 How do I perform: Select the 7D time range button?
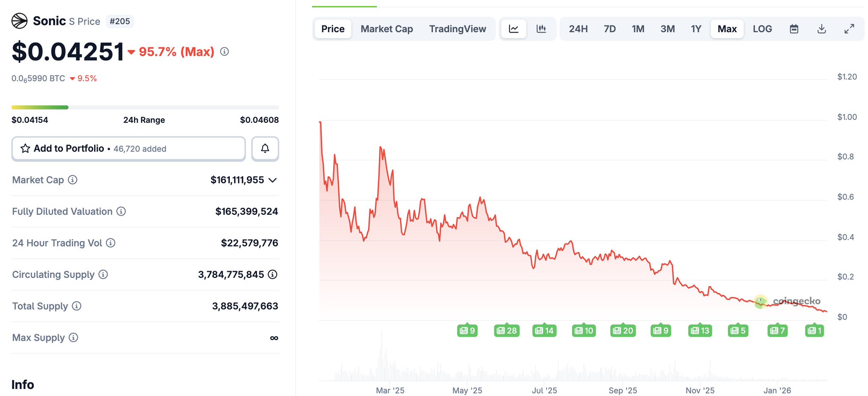[609, 29]
